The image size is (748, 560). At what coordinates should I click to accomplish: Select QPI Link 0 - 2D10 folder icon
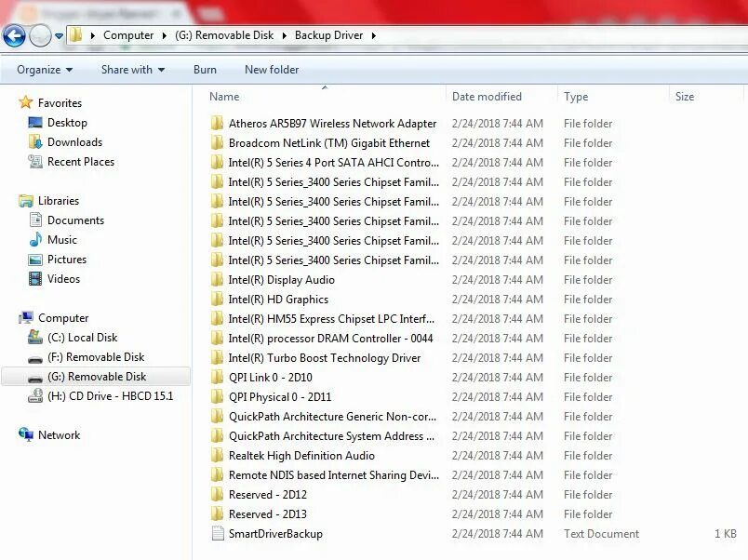(x=217, y=378)
